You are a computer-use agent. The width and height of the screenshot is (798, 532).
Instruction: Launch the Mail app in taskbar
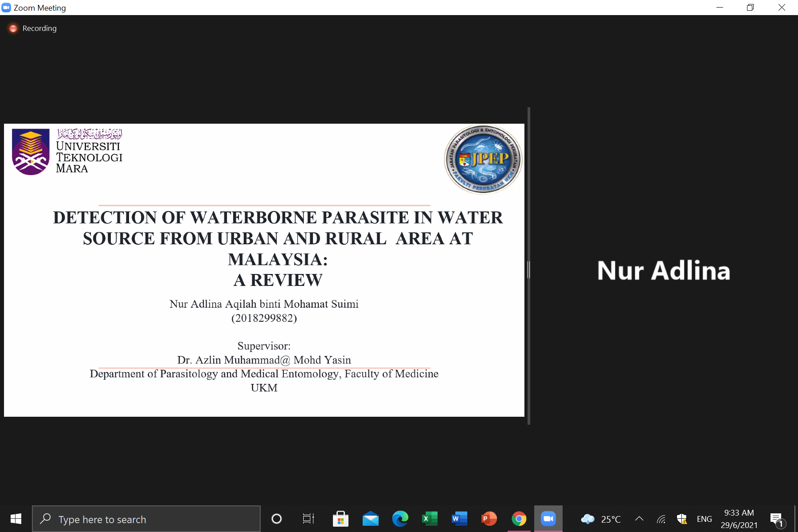point(370,519)
